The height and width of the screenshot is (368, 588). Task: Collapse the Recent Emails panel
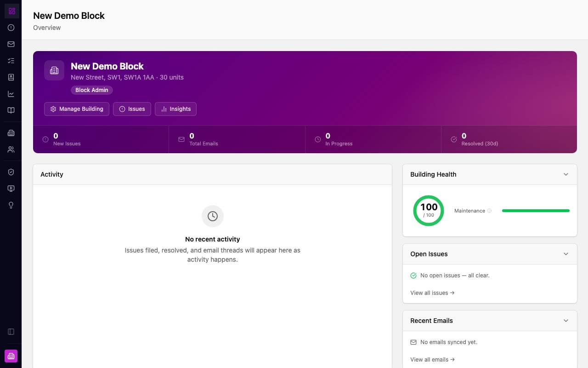click(x=566, y=321)
